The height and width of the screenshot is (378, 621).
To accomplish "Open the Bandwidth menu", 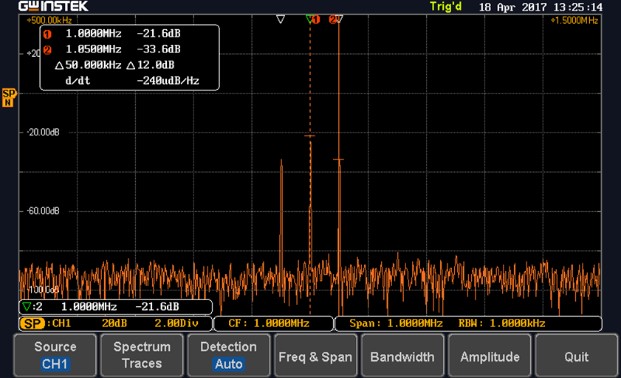I will click(x=402, y=355).
